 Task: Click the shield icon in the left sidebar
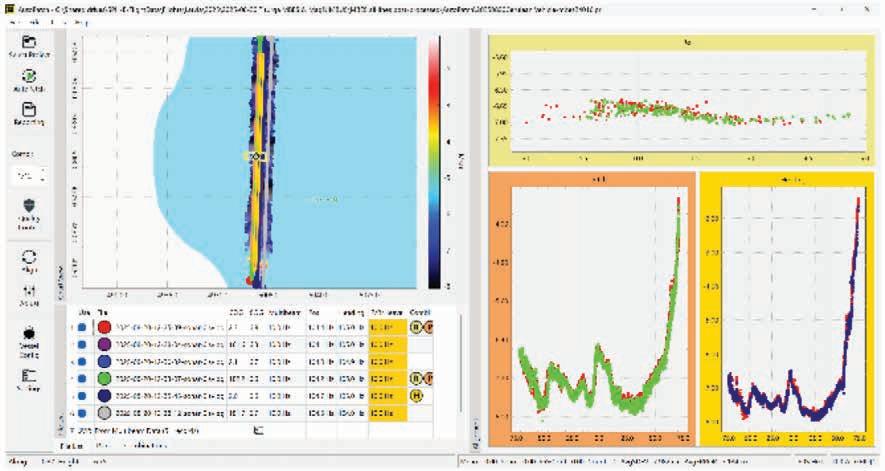tap(29, 206)
